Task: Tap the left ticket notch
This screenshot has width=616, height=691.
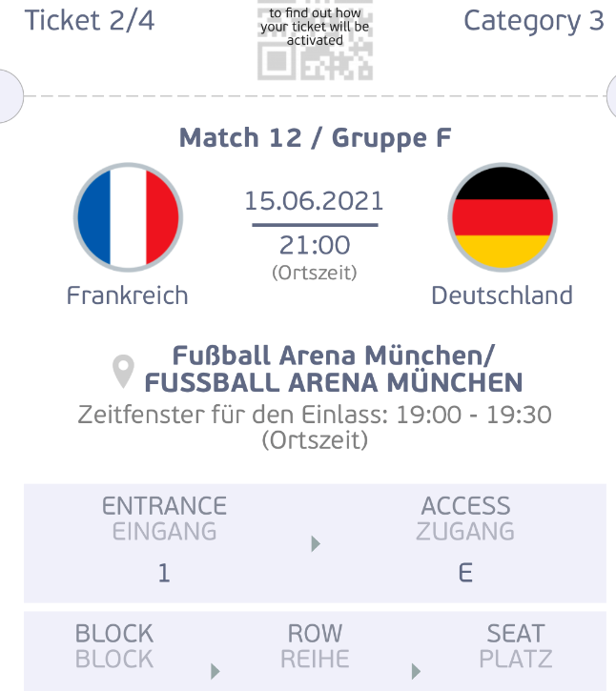Action: pyautogui.click(x=10, y=95)
